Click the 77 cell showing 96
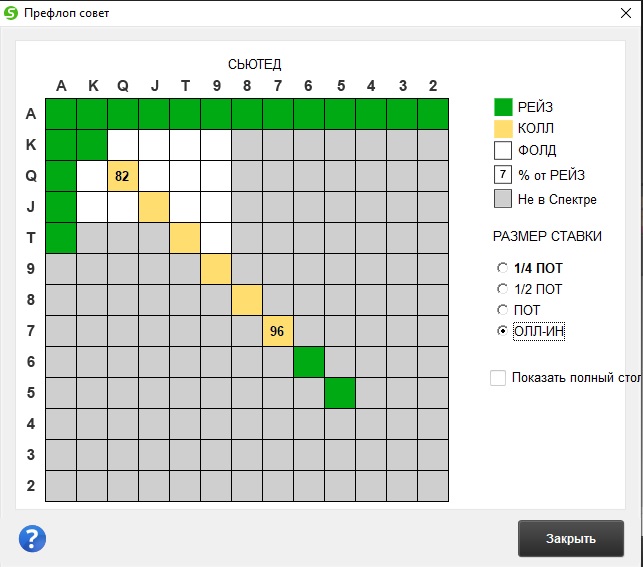Screen dimensions: 643x567 (278, 331)
